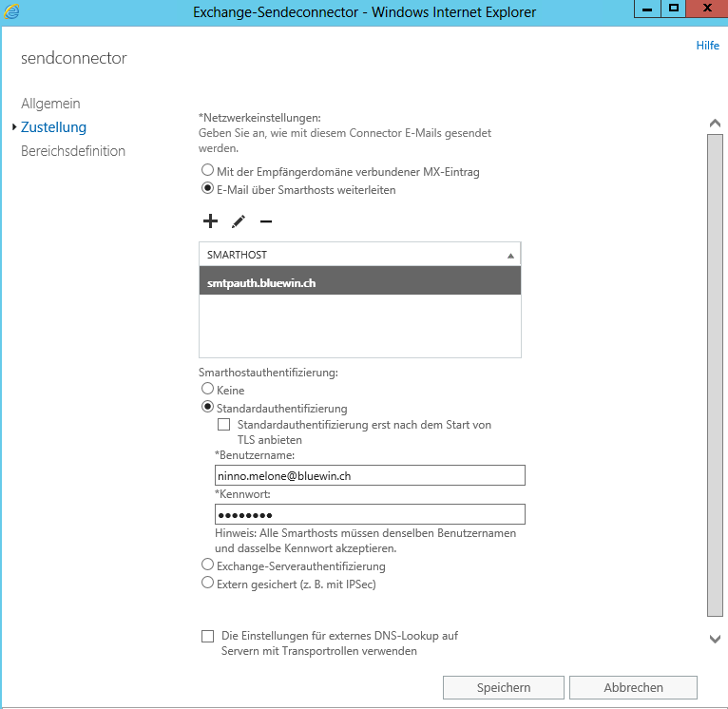Minimize the Exchange-Sendeconnector window

(647, 9)
